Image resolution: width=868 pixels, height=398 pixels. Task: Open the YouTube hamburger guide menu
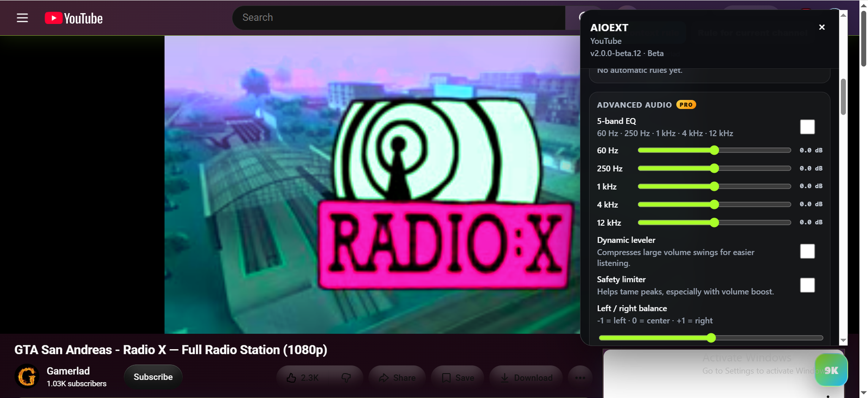(x=22, y=18)
